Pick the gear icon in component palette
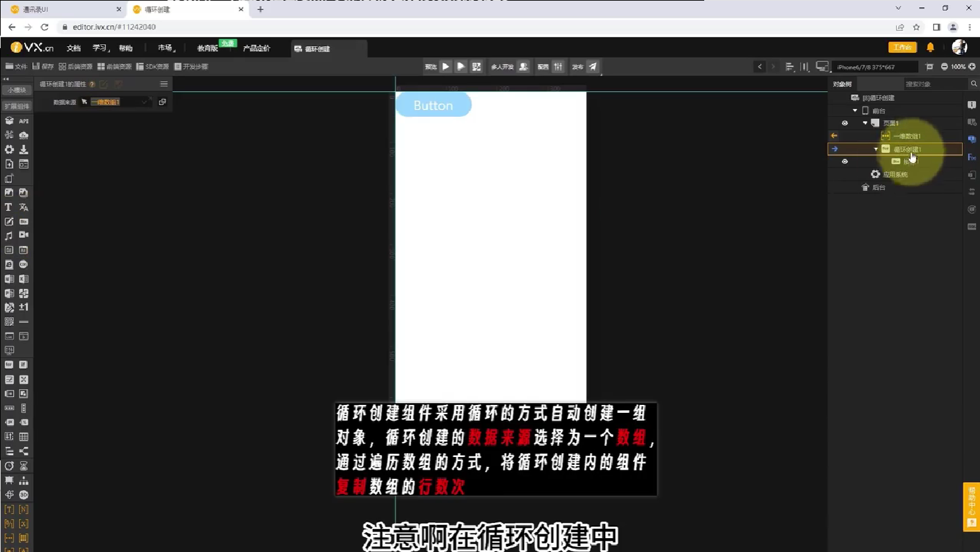This screenshot has height=552, width=980. [x=9, y=150]
